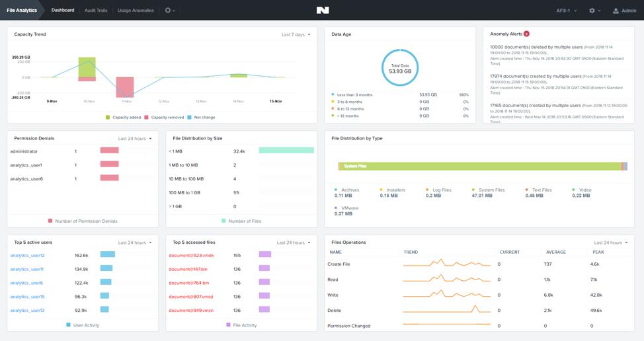Click the Write operation name
This screenshot has width=644, height=341.
(x=333, y=295)
